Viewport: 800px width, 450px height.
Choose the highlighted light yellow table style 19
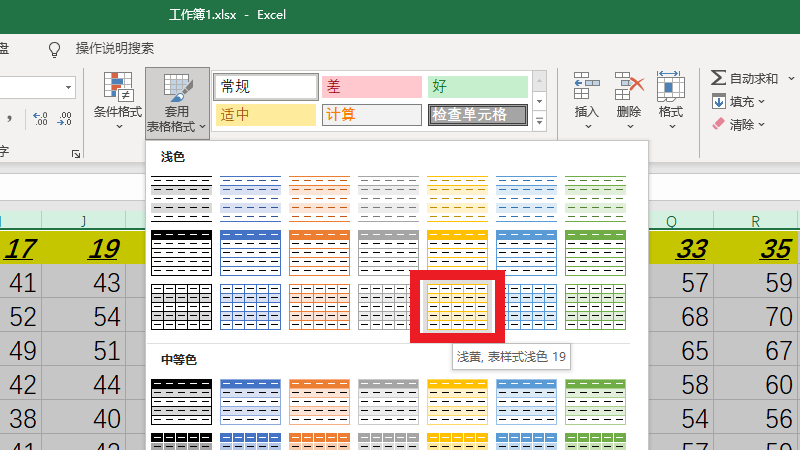(458, 307)
